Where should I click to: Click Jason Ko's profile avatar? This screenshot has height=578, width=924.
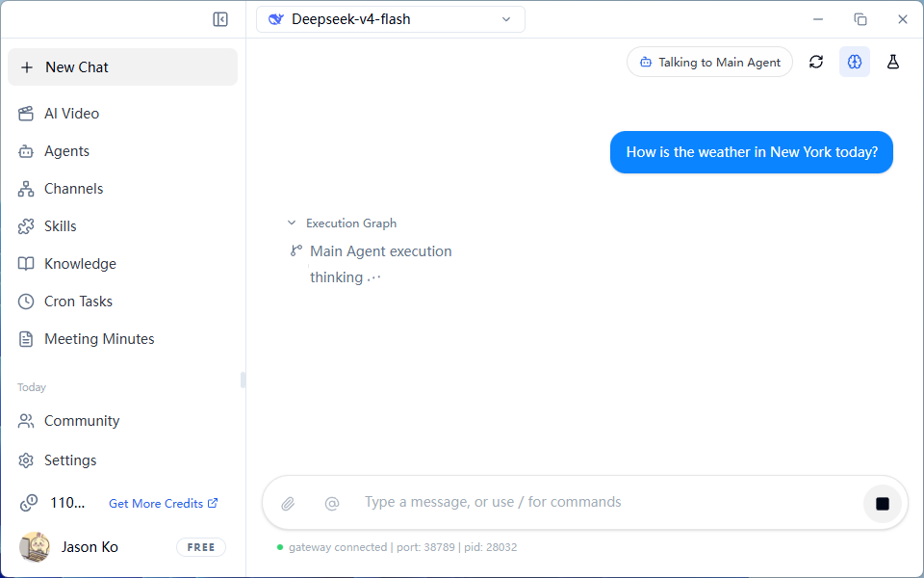(35, 547)
